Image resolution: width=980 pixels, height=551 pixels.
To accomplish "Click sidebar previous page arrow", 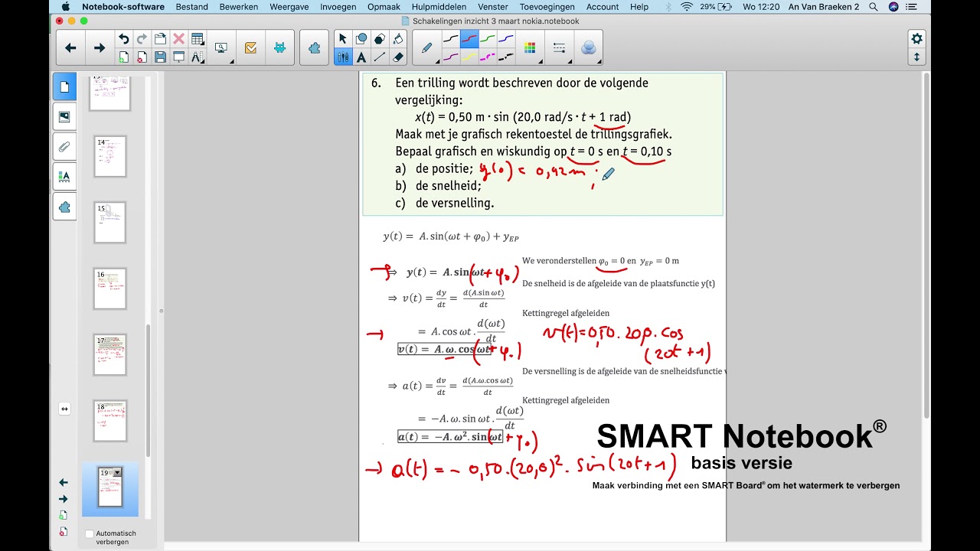I will [64, 482].
